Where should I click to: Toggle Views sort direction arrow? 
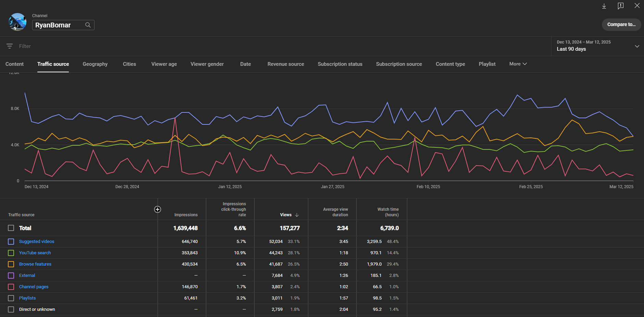[297, 215]
